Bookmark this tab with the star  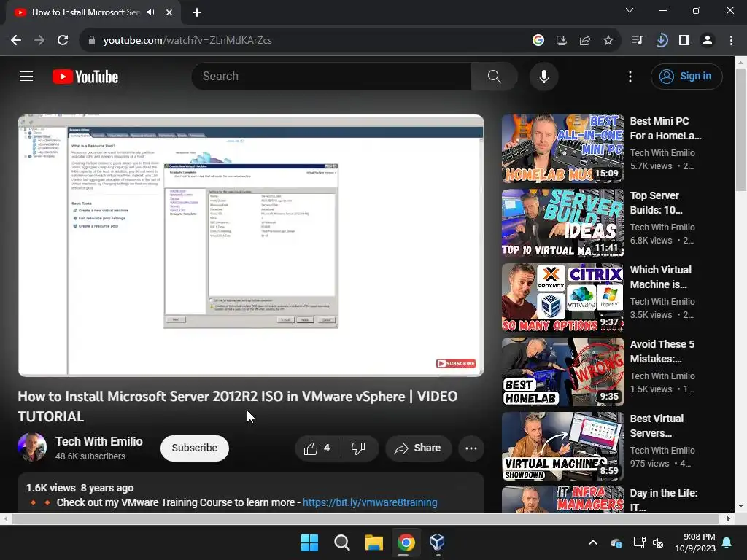click(x=608, y=40)
